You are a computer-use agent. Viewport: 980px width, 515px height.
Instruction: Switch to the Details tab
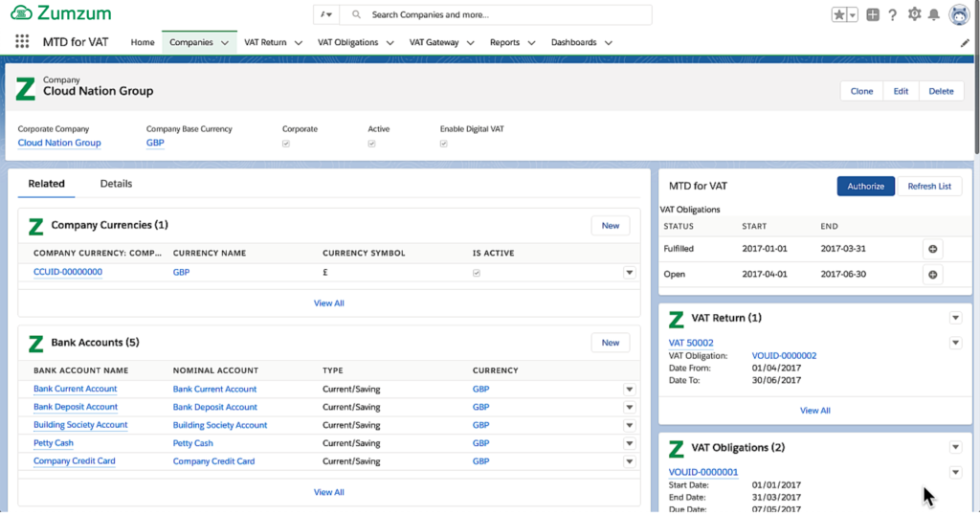pyautogui.click(x=116, y=184)
